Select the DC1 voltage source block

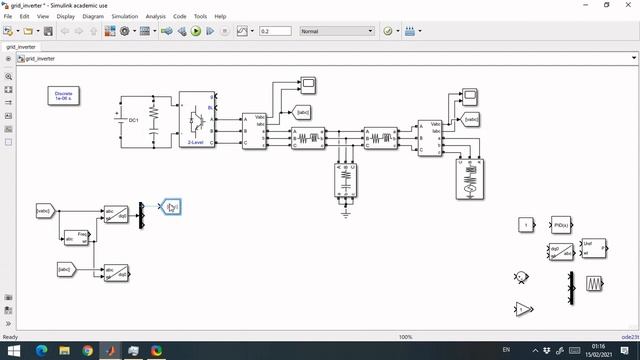point(120,120)
